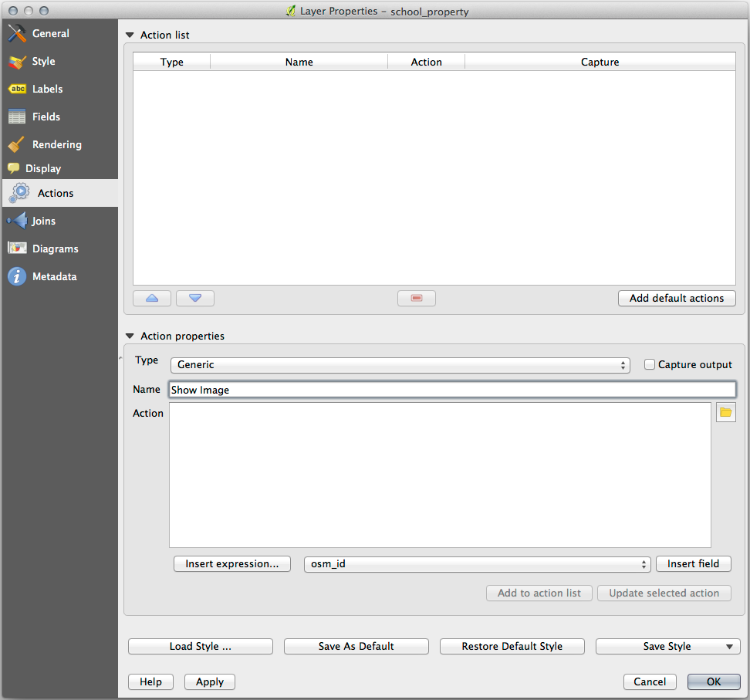The width and height of the screenshot is (750, 700).
Task: Click inside the Action text area
Action: pos(440,475)
